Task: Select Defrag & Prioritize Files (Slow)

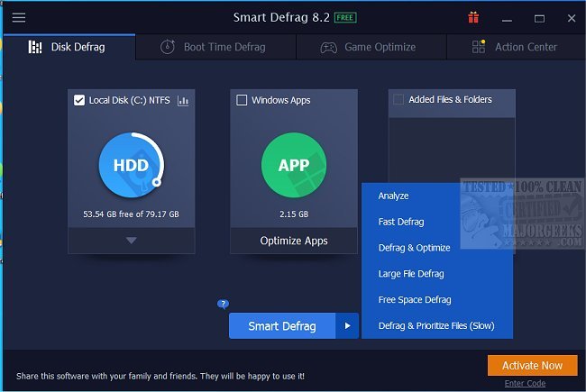Action: tap(436, 325)
